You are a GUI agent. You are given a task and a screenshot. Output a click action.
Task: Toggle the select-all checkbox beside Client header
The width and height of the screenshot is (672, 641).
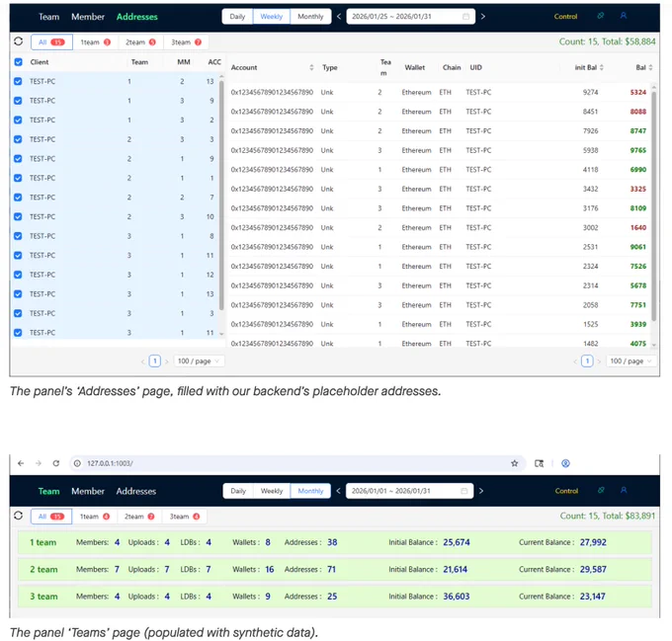pyautogui.click(x=18, y=61)
